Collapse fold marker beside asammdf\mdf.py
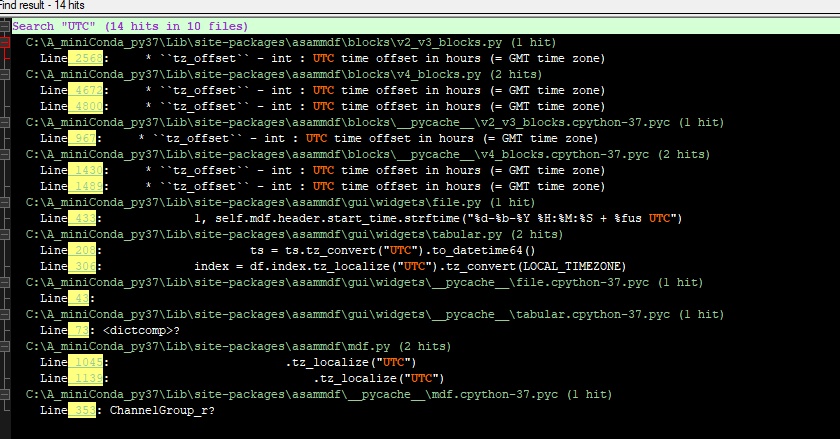840x439 pixels. (4, 346)
